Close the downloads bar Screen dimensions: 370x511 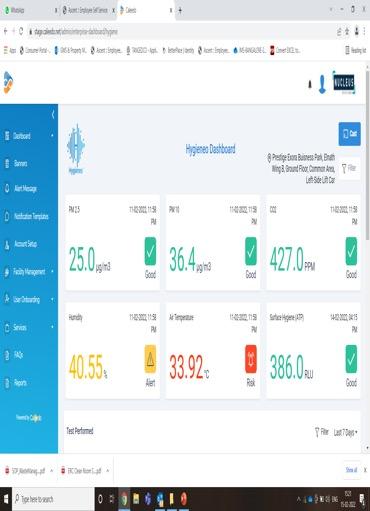(365, 470)
